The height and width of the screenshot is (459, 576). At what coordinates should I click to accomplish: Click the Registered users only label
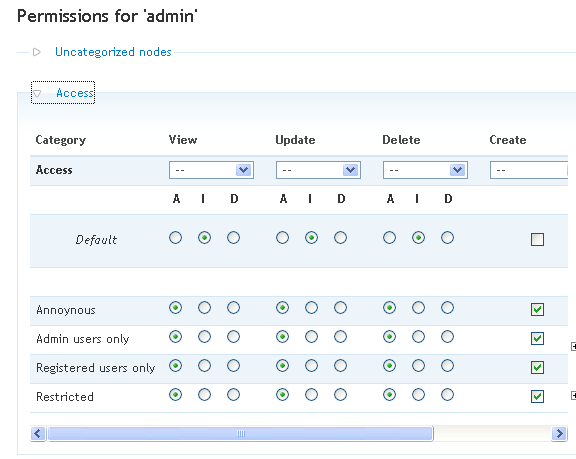coord(96,368)
